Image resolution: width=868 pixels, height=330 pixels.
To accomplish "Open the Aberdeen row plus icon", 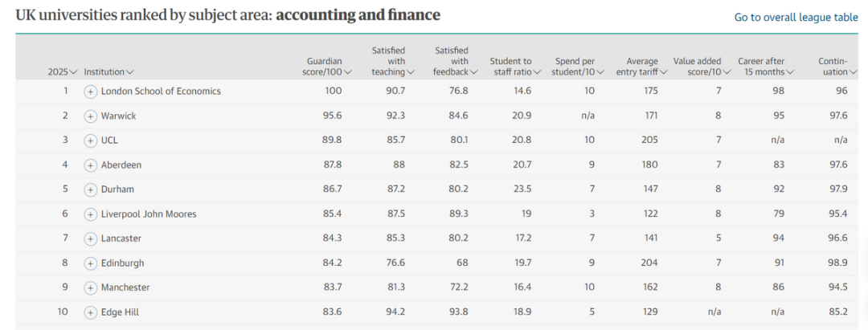I will pyautogui.click(x=91, y=165).
